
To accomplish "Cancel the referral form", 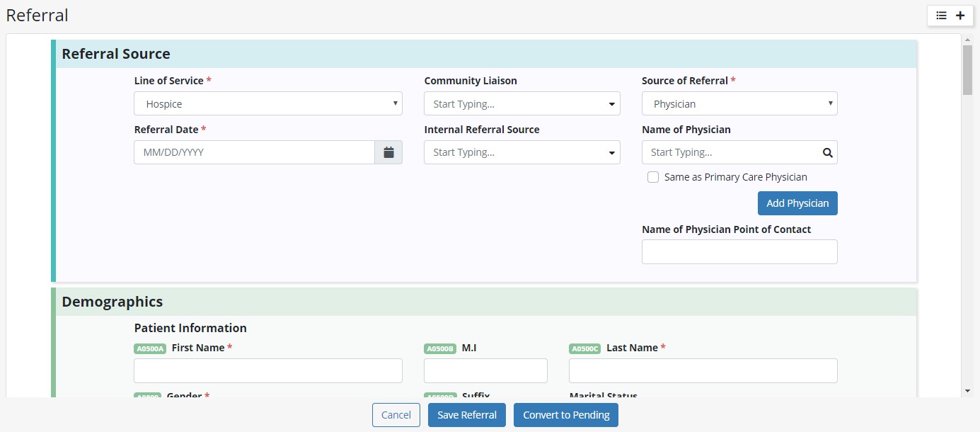I will pos(396,415).
